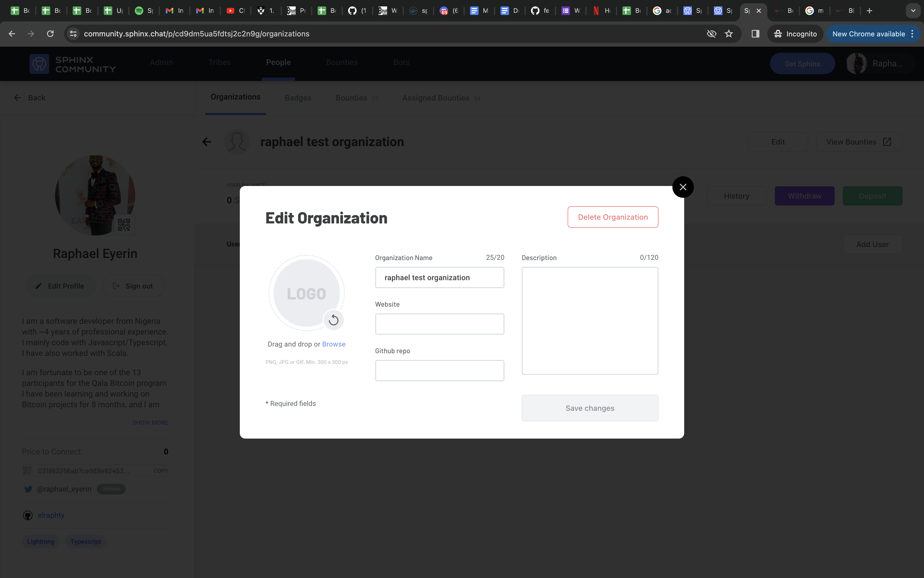Select the Organizations tab
Screen dimensions: 924x578
pos(236,97)
